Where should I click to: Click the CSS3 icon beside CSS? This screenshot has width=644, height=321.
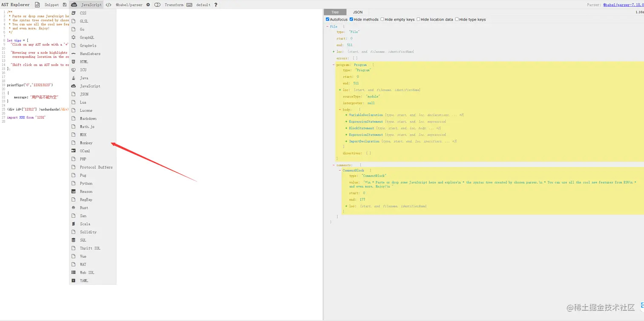tap(74, 13)
